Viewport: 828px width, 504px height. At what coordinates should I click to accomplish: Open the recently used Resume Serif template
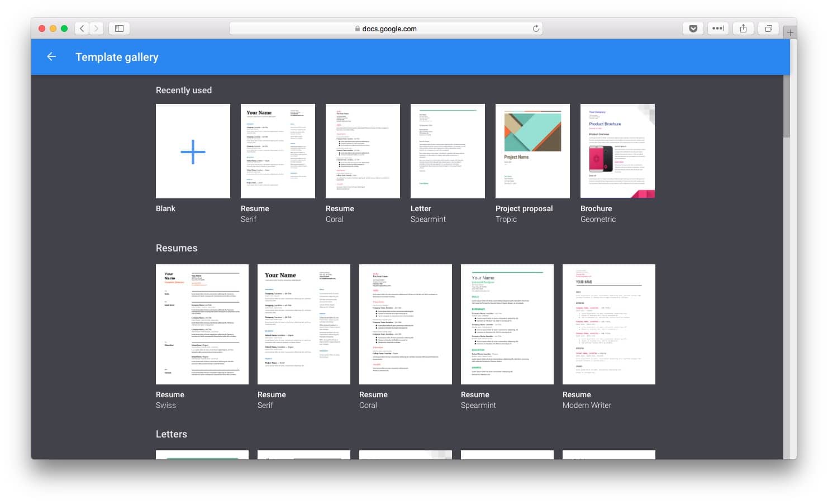pyautogui.click(x=278, y=151)
